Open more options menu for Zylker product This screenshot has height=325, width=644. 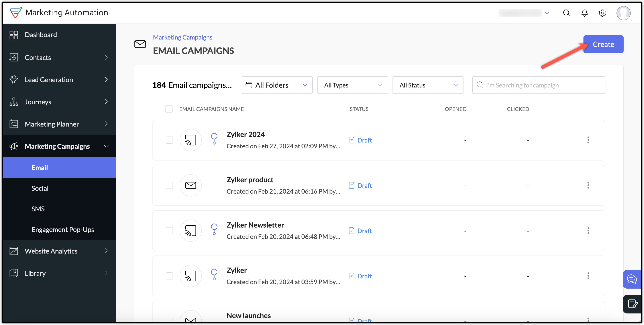pyautogui.click(x=588, y=185)
